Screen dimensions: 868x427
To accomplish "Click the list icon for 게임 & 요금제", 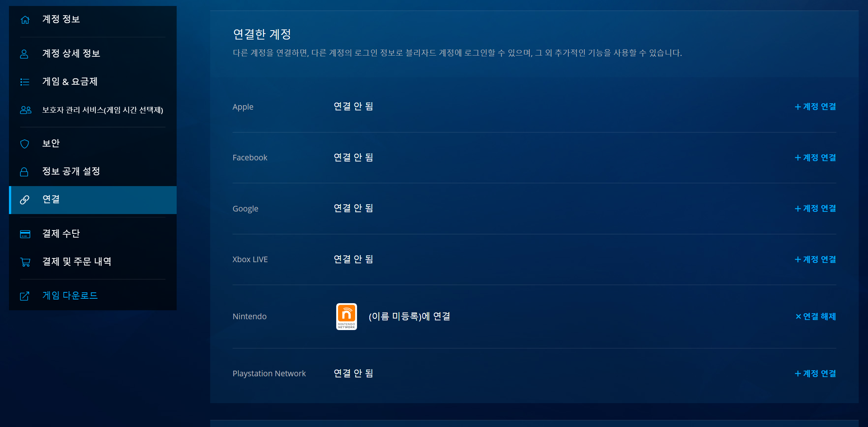I will click(25, 82).
